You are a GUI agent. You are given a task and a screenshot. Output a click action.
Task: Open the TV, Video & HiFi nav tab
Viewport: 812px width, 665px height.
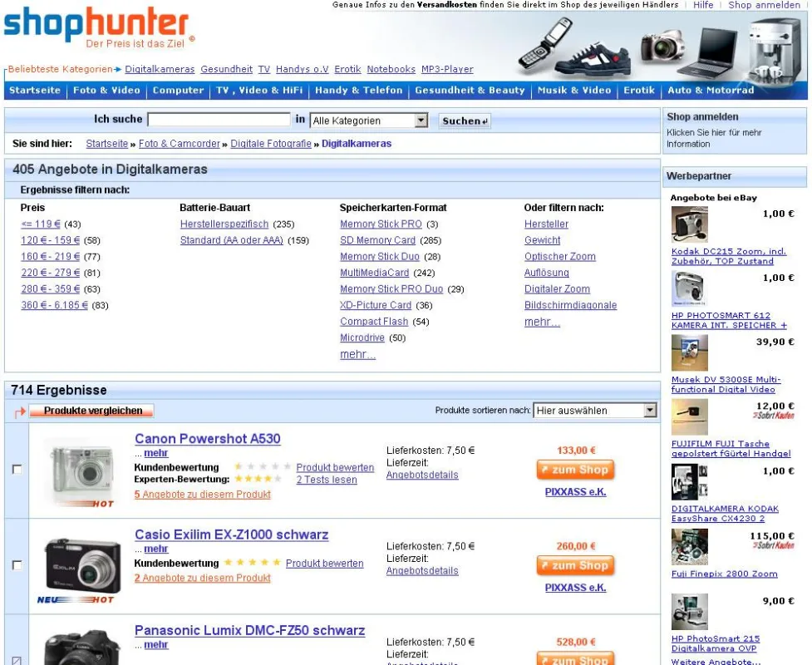tap(259, 90)
